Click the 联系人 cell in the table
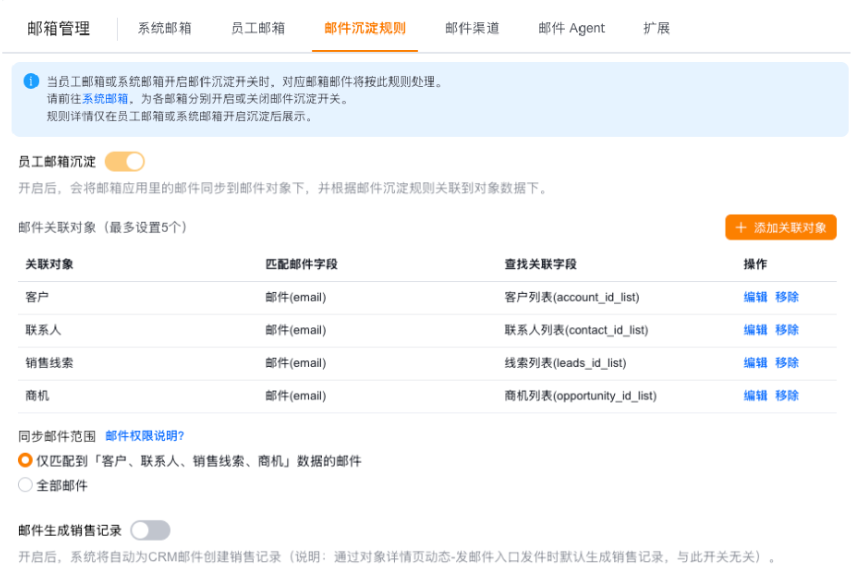The image size is (852, 577). 43,330
